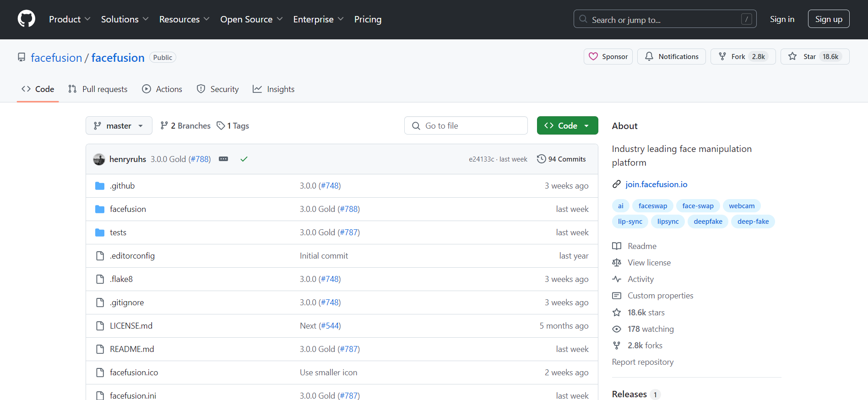Screen dimensions: 868x400
Task: Click the Readme book icon in About
Action: pos(617,246)
